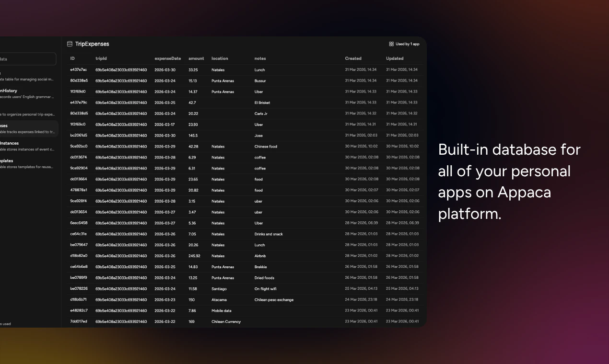Select the row with notes Chinese food
This screenshot has height=364, width=609.
[x=240, y=146]
